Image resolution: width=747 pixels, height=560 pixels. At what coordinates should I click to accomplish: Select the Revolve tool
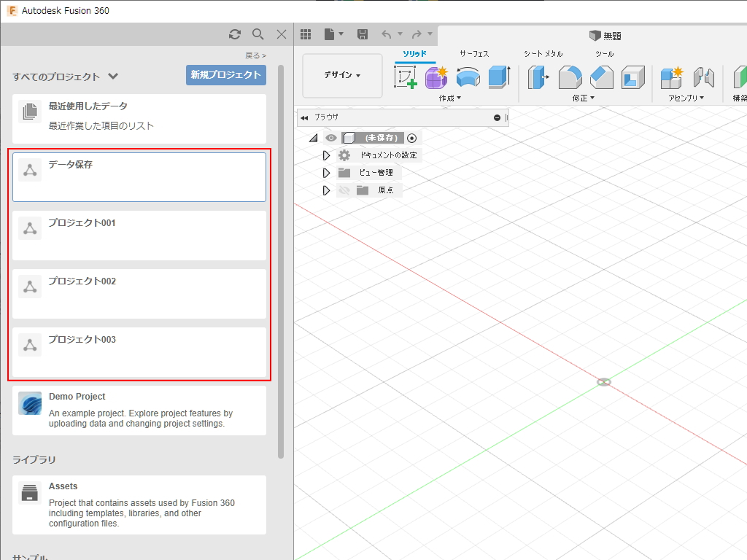(468, 77)
